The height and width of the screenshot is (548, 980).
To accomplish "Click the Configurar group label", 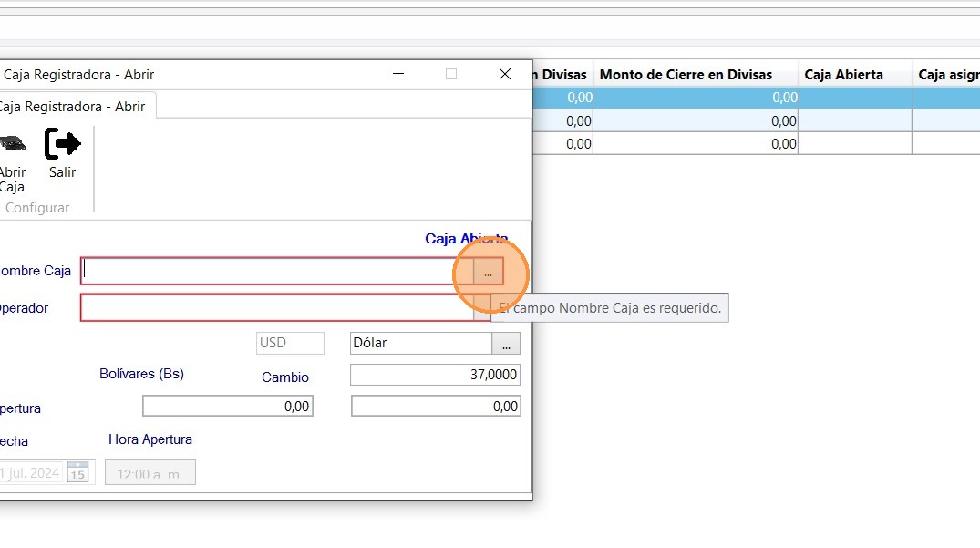I will (x=37, y=208).
